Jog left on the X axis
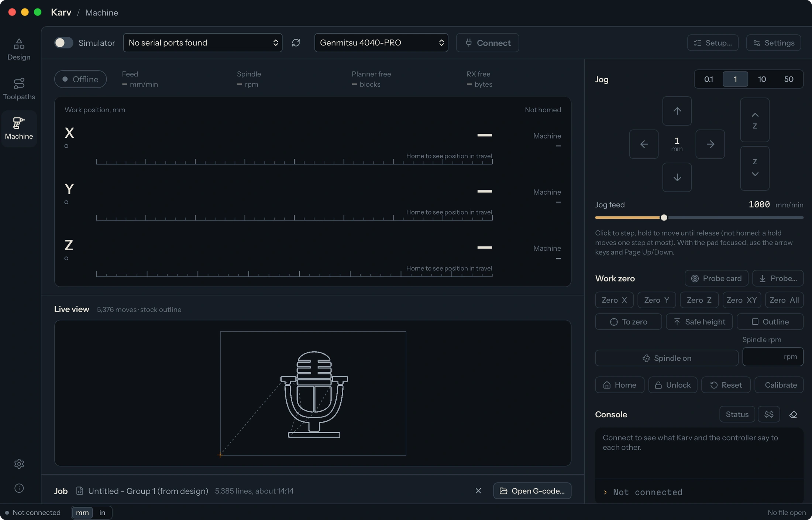Viewport: 812px width, 520px height. (x=644, y=144)
